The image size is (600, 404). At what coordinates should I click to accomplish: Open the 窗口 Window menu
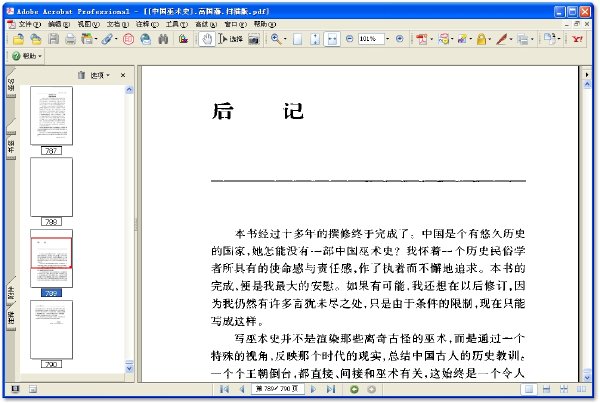[x=235, y=24]
